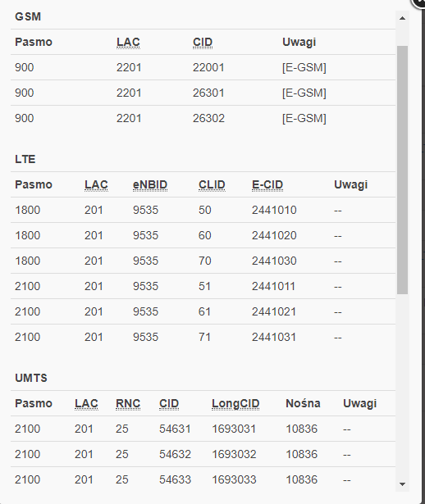Viewport: 425px width, 504px height.
Task: Select UMTS row with LongCID 1693032
Action: [x=203, y=454]
